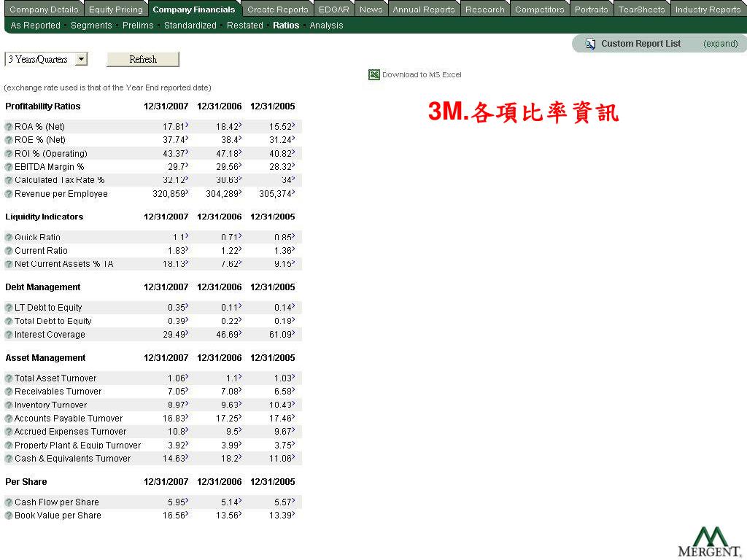The height and width of the screenshot is (560, 747).
Task: Click help icon beside Cash Flow per Share
Action: (x=9, y=502)
